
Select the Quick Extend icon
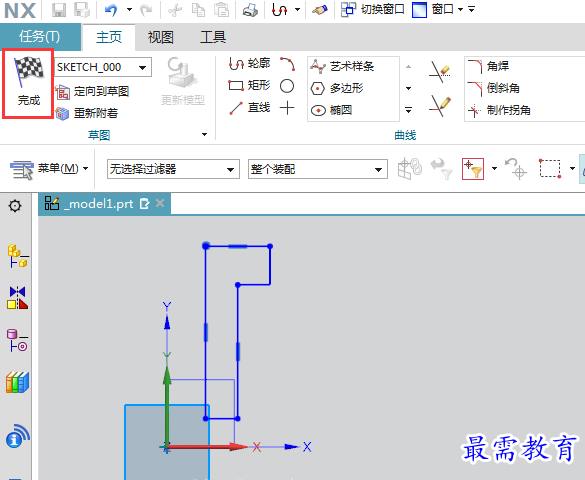tap(439, 106)
